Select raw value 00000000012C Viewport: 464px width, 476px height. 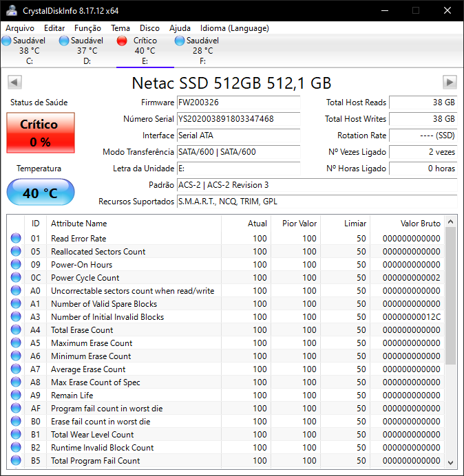coord(412,317)
